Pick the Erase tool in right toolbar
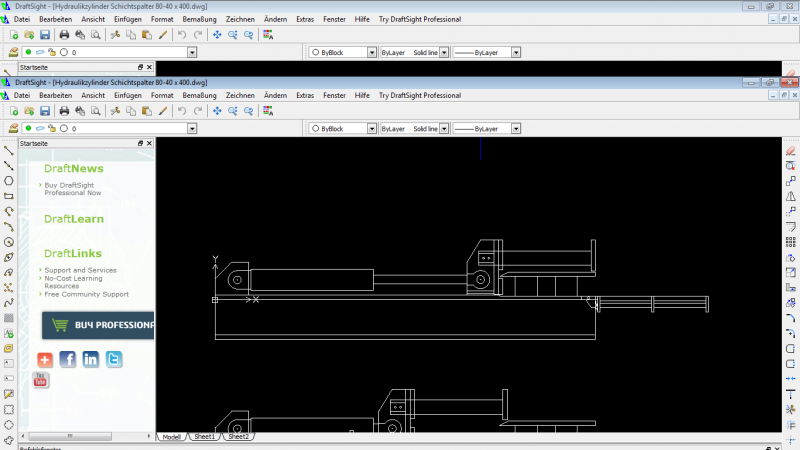 [790, 150]
